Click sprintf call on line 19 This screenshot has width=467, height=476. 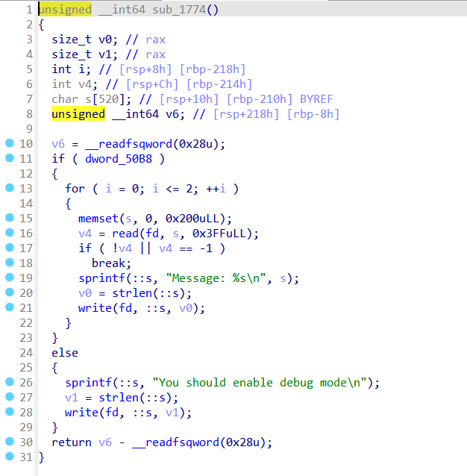pos(101,278)
